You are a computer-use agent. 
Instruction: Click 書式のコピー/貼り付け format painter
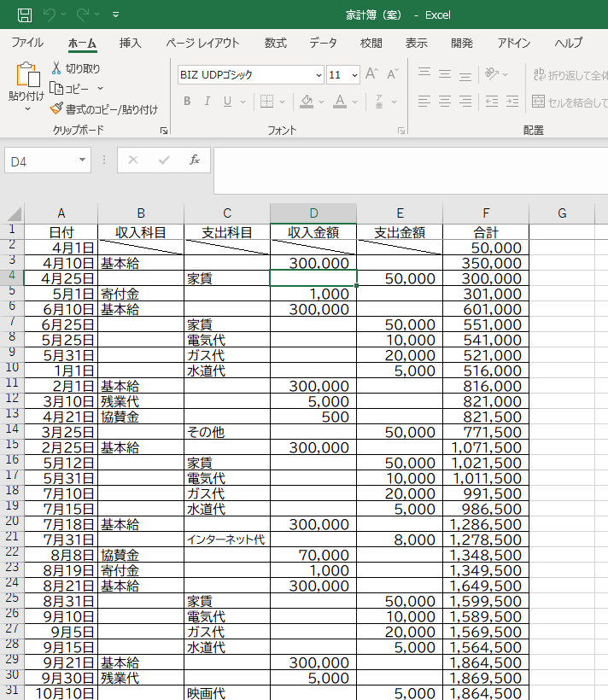point(104,109)
